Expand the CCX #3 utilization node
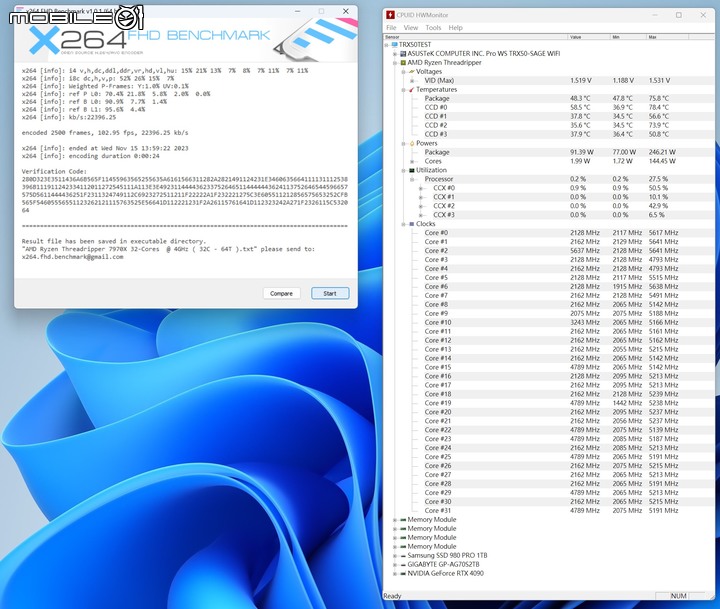Viewport: 720px width, 609px height. (421, 215)
